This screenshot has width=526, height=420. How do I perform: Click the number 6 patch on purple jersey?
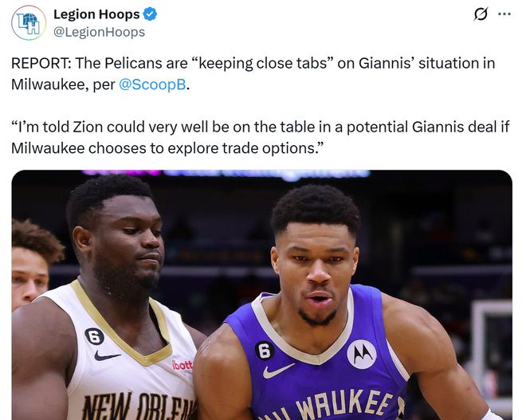click(265, 350)
